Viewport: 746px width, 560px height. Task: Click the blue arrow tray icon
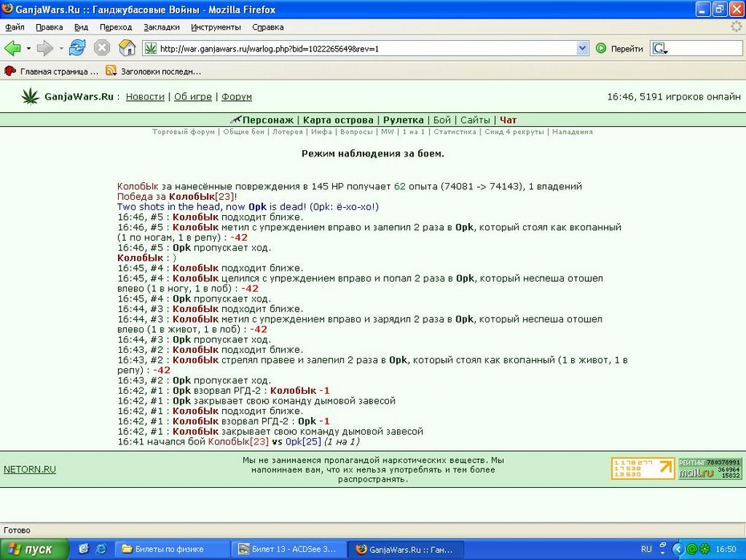click(678, 549)
